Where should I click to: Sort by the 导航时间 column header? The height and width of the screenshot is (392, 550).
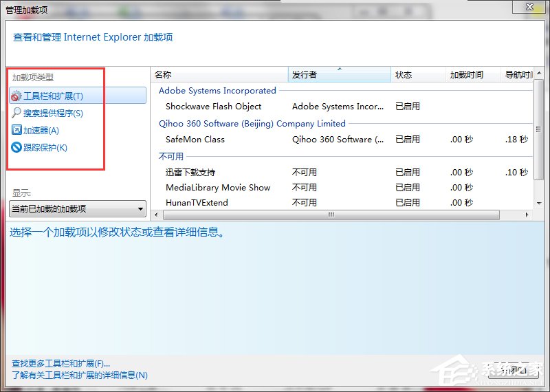[x=517, y=74]
